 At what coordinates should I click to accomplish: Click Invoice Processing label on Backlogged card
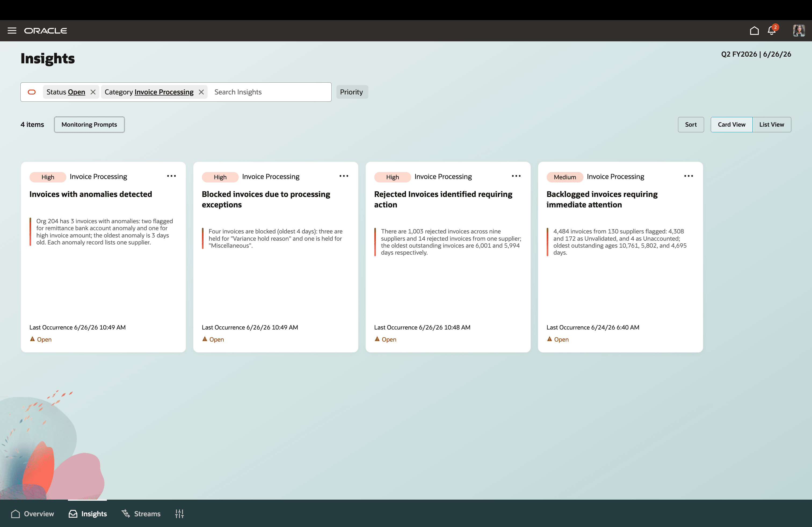tap(615, 177)
